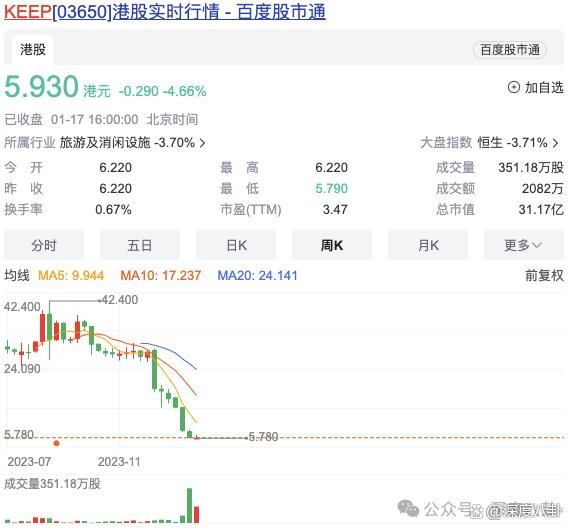Open the KEEP[03650] 港股实时行情 title link
The height and width of the screenshot is (532, 575).
(x=165, y=12)
